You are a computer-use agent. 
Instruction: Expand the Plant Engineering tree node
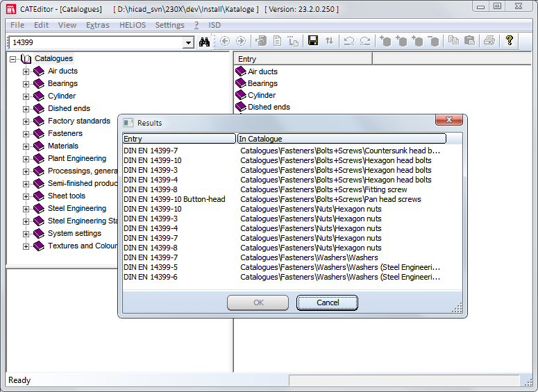[26, 159]
